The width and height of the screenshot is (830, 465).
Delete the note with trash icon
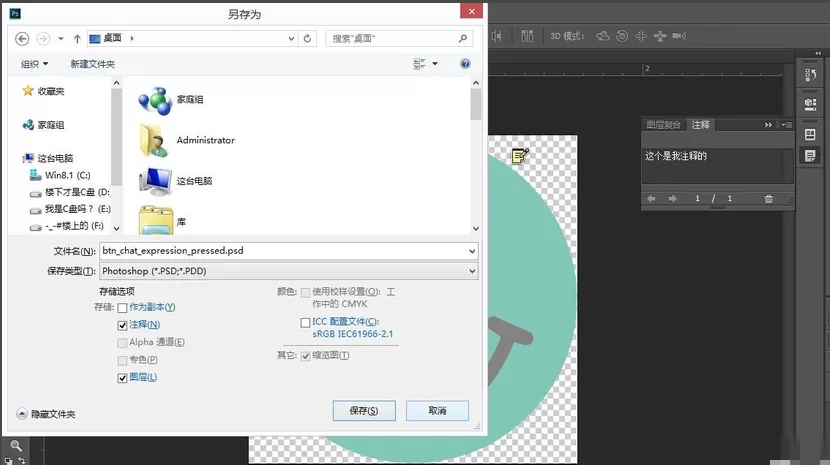tap(769, 199)
